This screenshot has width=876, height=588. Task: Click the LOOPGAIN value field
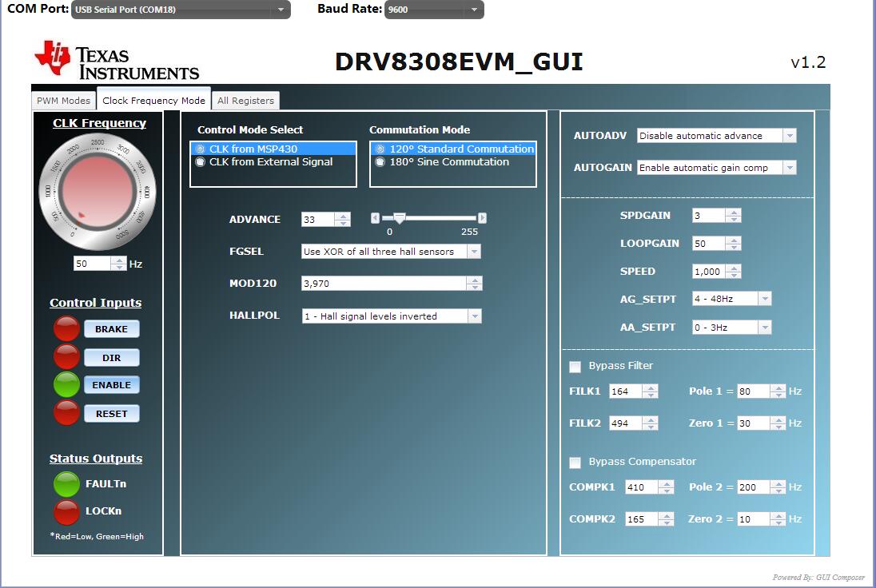click(x=708, y=244)
